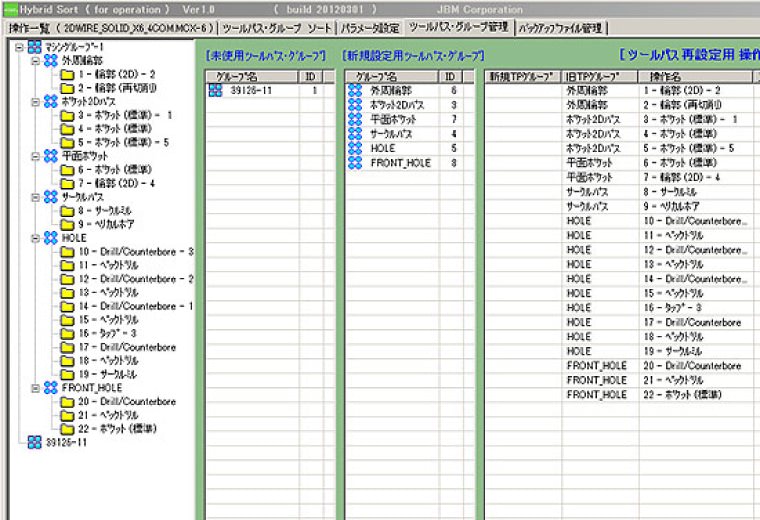Click the FRONT_HOLE group icon in the tree

pyautogui.click(x=50, y=387)
